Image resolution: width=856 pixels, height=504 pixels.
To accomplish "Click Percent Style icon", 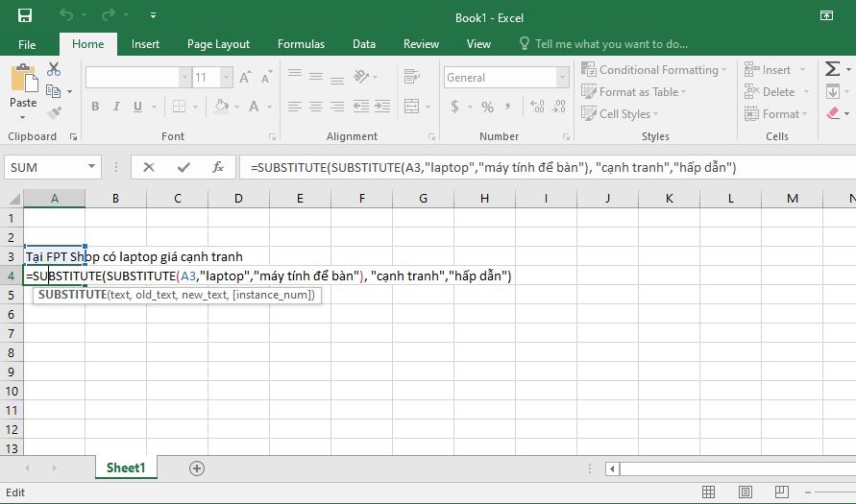I will 487,107.
